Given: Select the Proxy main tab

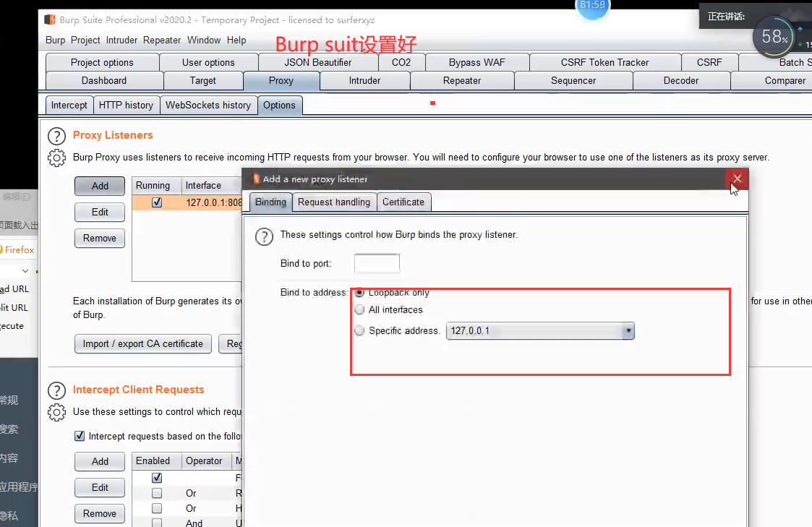Looking at the screenshot, I should coord(281,80).
